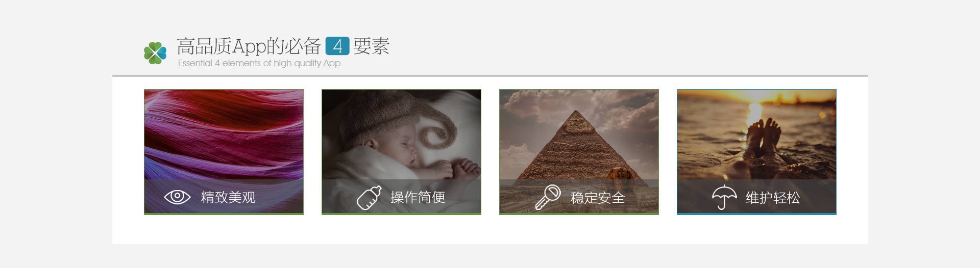The height and width of the screenshot is (268, 980).
Task: Open the 精致美观 label
Action: pos(228,197)
